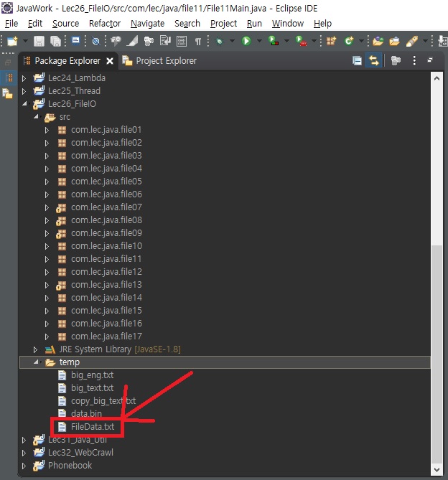Open the Refactor menu
448x480 pixels.
point(105,24)
